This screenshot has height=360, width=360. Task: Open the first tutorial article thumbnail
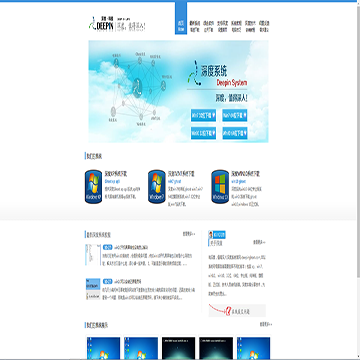click(x=93, y=255)
